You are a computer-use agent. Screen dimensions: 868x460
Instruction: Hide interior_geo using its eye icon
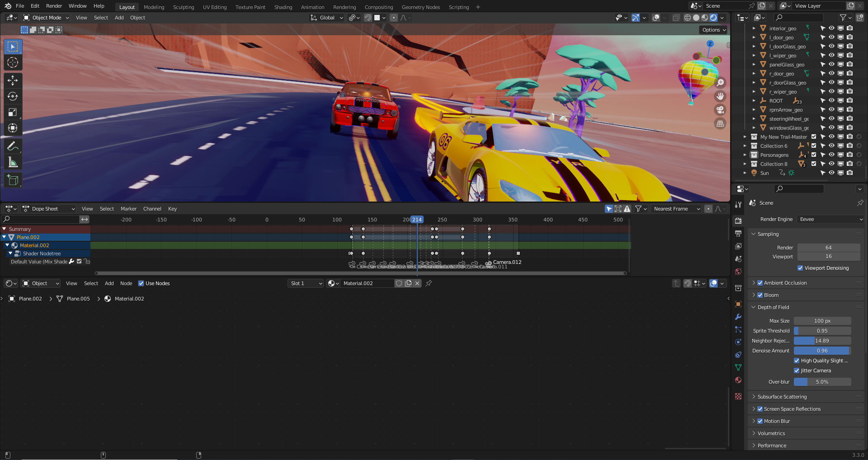(831, 28)
